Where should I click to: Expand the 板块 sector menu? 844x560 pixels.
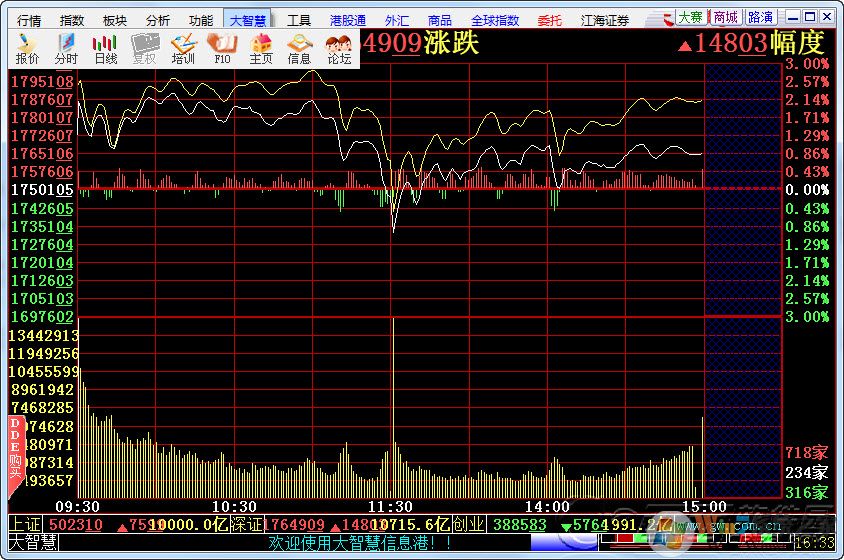tap(115, 19)
